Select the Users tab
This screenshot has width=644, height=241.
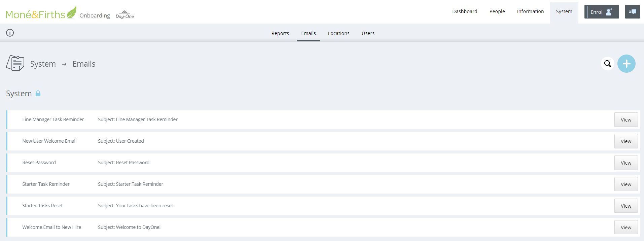coord(368,33)
